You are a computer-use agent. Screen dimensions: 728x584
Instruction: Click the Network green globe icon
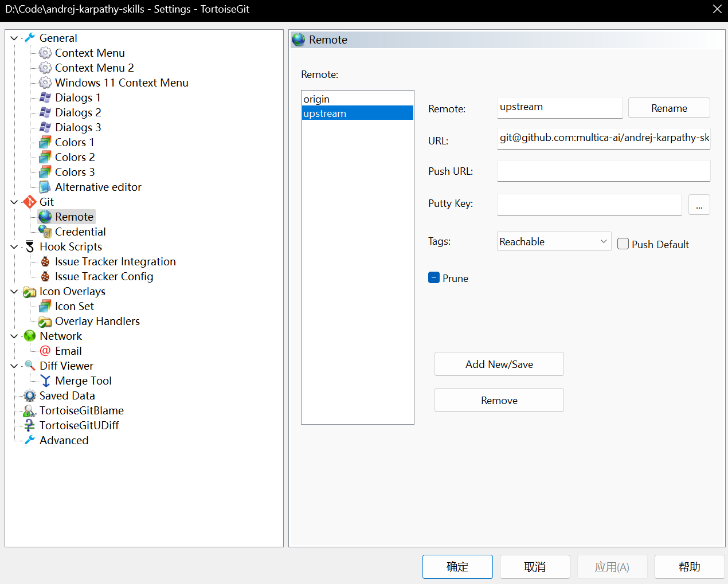click(30, 336)
